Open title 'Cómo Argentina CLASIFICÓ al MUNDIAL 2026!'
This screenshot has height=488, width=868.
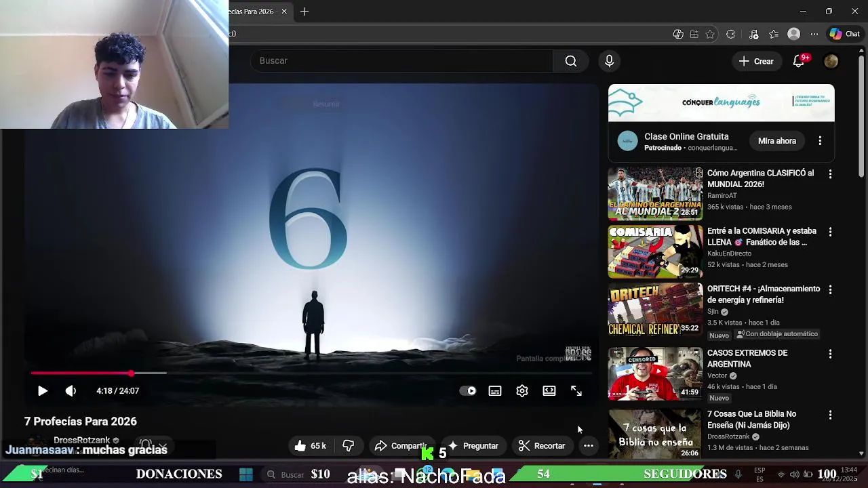(760, 178)
